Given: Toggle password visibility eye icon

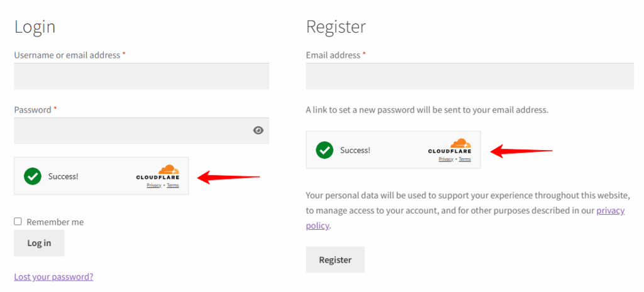Looking at the screenshot, I should (x=258, y=131).
